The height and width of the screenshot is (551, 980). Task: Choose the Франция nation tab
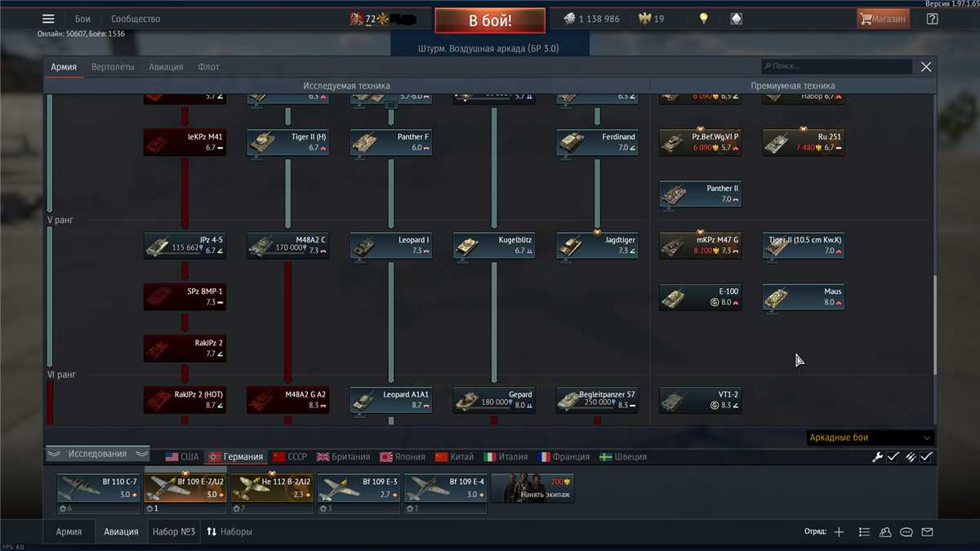click(563, 457)
